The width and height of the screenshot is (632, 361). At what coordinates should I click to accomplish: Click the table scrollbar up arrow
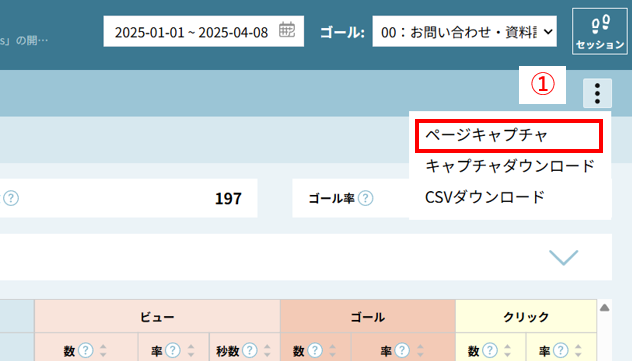604,308
